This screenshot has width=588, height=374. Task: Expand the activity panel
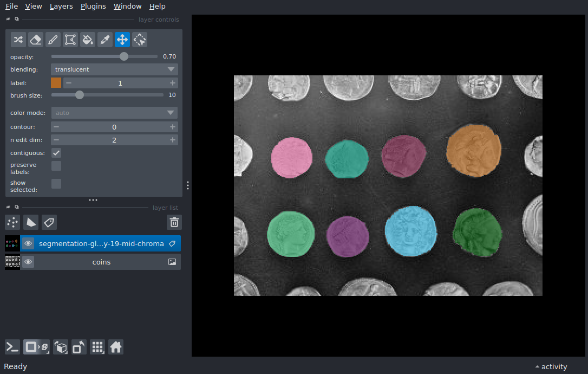(551, 367)
